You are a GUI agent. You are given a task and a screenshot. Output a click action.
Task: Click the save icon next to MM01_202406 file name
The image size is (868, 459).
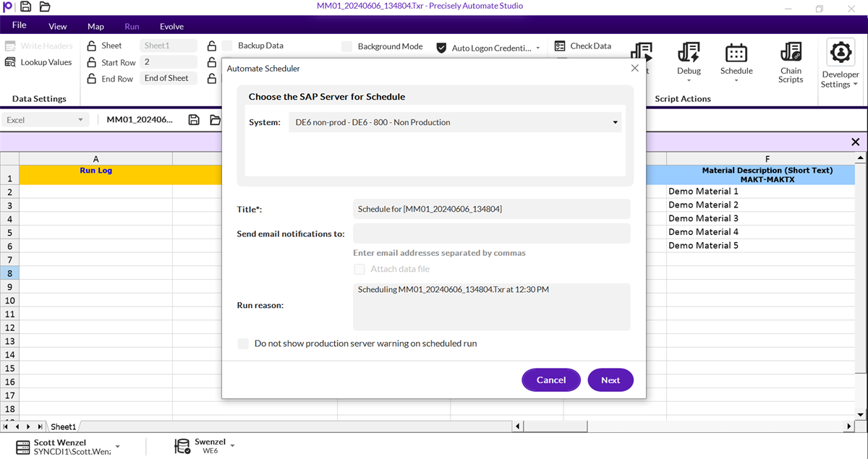[x=194, y=120]
